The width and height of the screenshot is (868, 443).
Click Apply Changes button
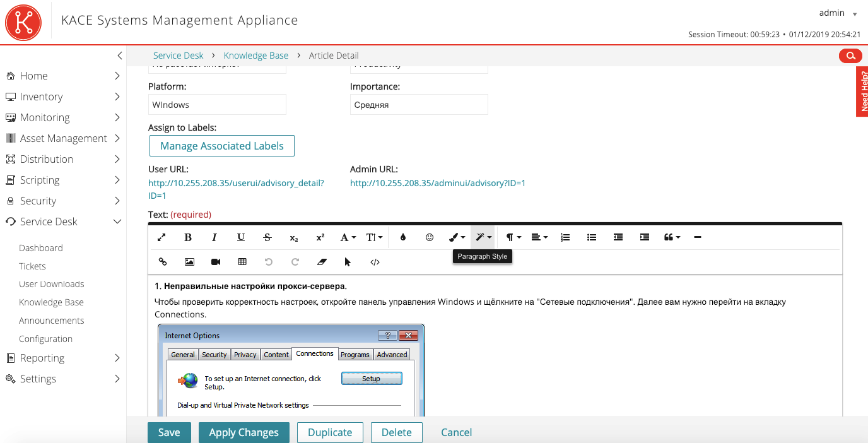[244, 432]
